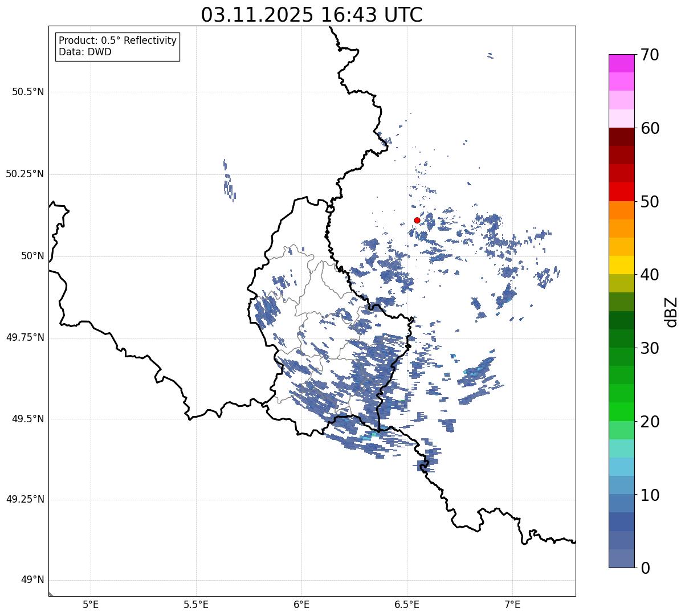Pick the dark maroon swatch just below 60 dBZ

tap(621, 137)
